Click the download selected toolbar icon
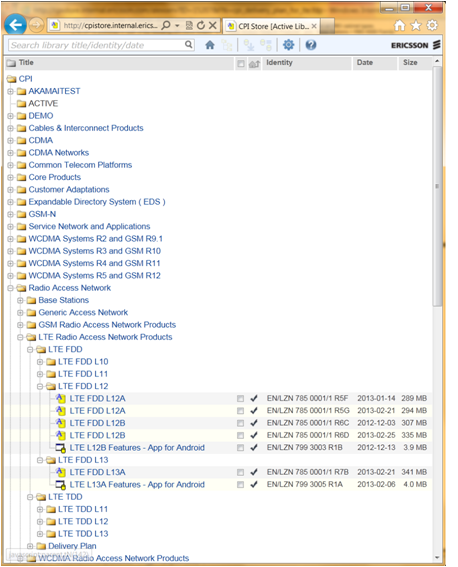 249,45
